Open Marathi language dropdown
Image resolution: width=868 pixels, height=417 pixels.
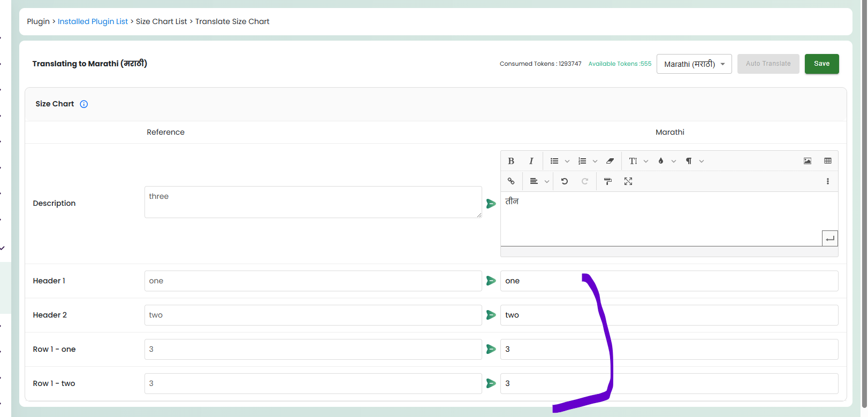click(x=694, y=64)
